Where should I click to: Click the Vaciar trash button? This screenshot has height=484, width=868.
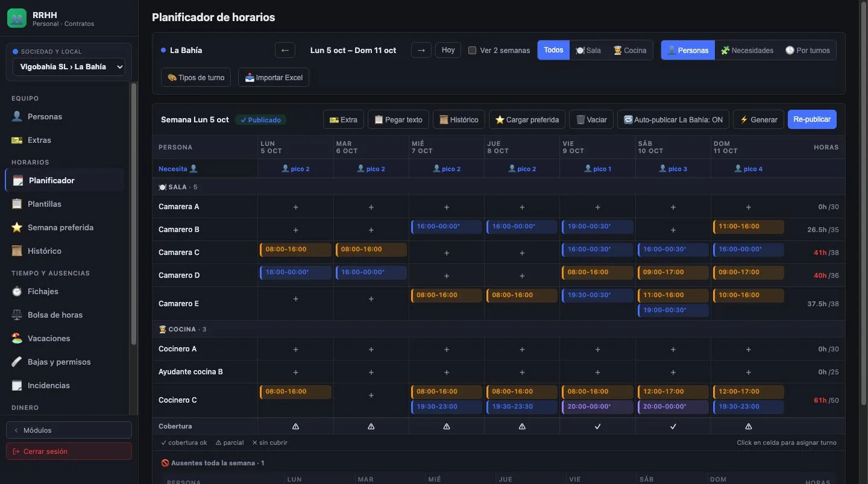click(592, 119)
